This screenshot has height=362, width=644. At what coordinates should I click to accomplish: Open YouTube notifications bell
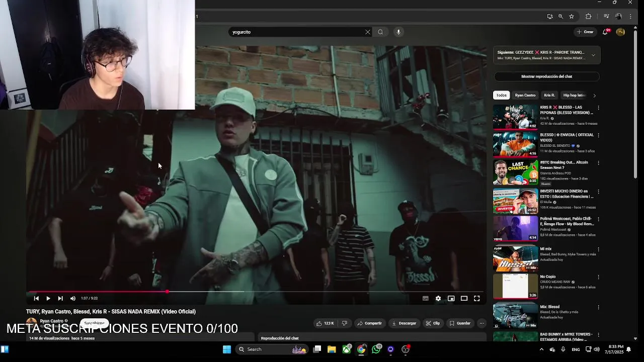605,32
